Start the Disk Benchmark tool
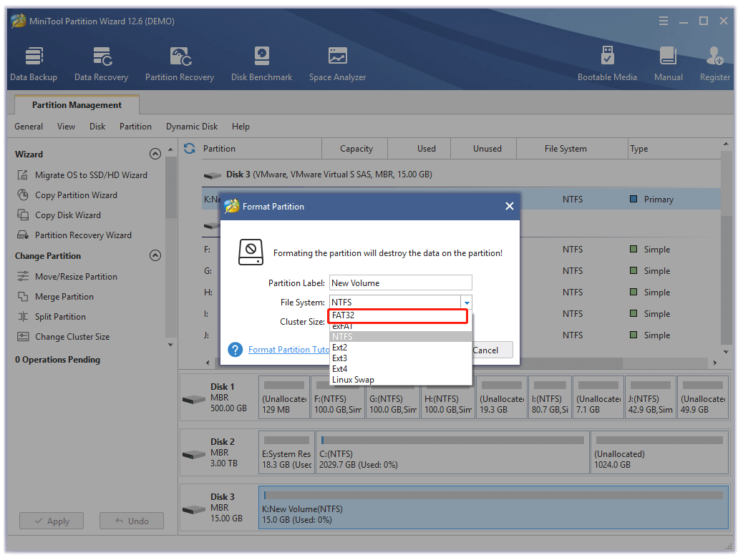Viewport: 743px width, 560px height. 261,64
